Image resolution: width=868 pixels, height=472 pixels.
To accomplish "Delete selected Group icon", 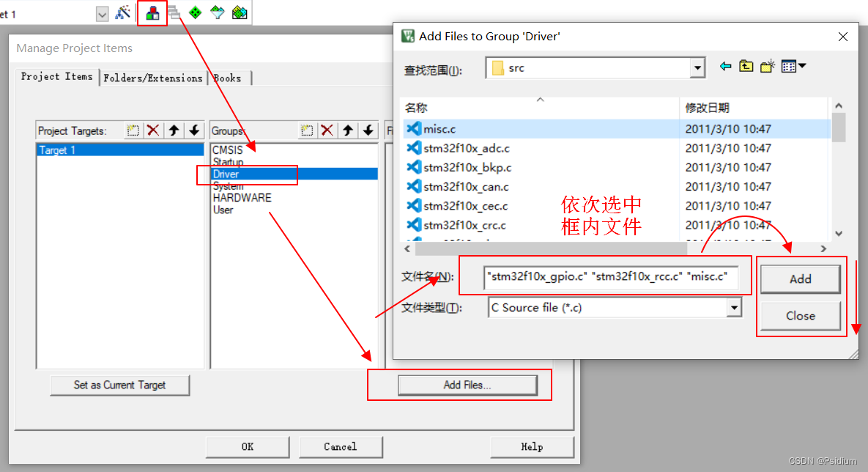I will click(327, 130).
